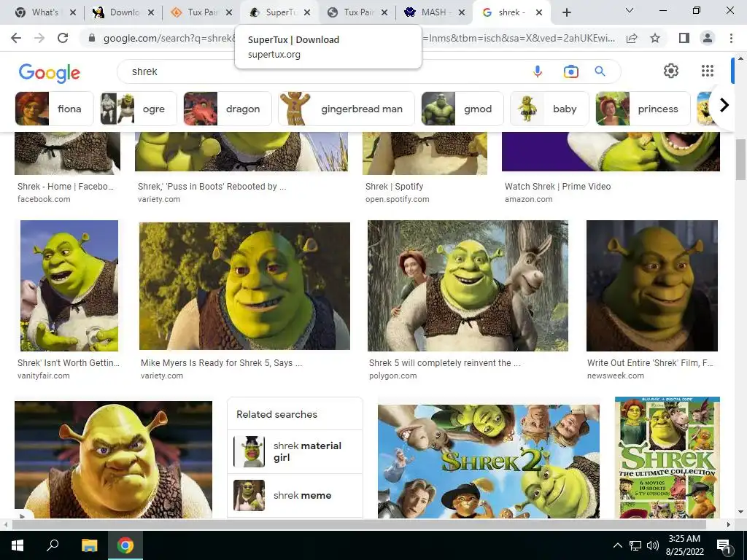The image size is (747, 560).
Task: Select the dragon filter chip
Action: [228, 109]
